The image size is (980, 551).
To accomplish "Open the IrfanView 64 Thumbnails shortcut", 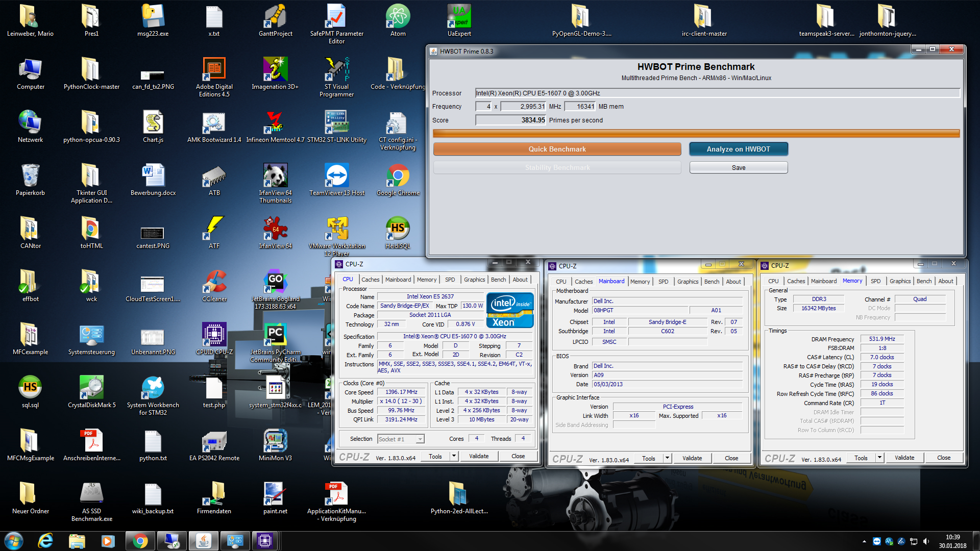I will click(275, 183).
